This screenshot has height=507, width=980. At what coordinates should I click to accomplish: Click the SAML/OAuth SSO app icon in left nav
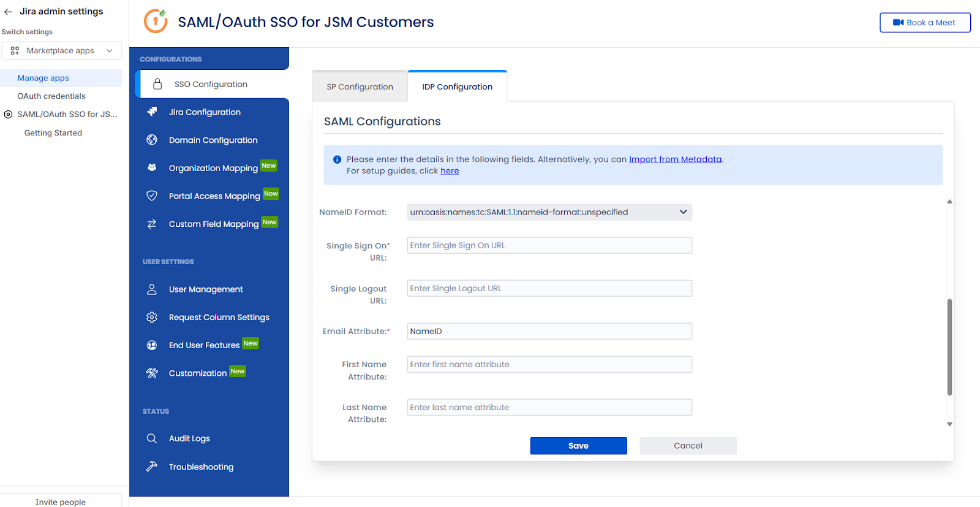coord(8,115)
